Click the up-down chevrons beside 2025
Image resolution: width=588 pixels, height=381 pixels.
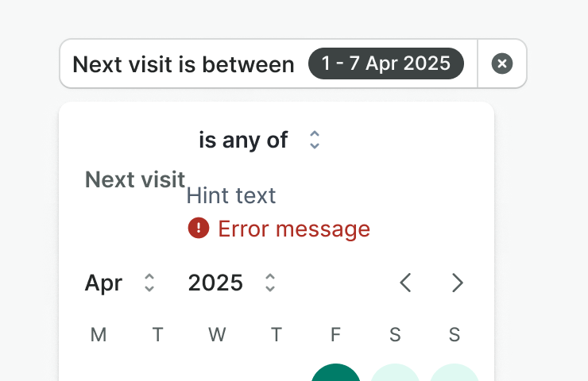point(270,283)
